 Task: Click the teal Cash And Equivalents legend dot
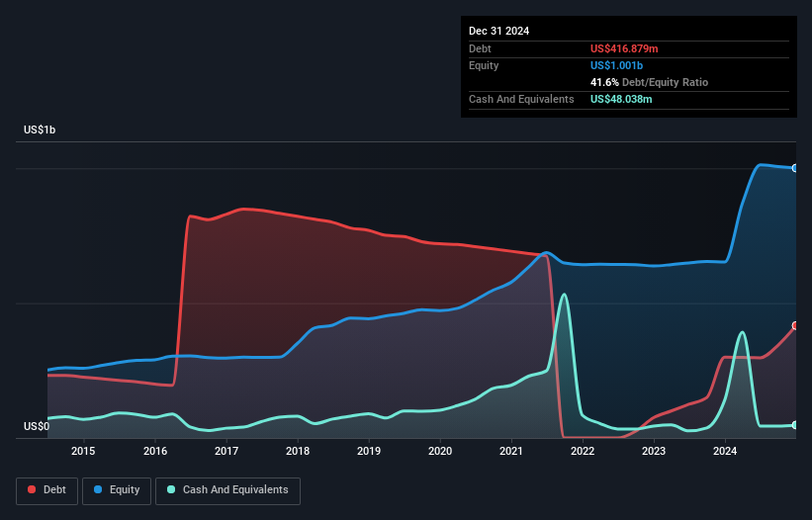click(x=171, y=489)
